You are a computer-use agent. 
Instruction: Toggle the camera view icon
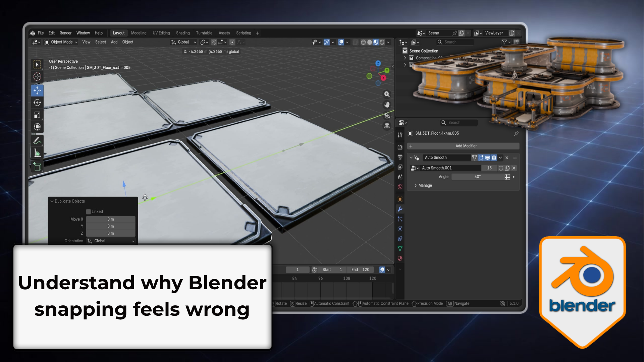pyautogui.click(x=387, y=115)
